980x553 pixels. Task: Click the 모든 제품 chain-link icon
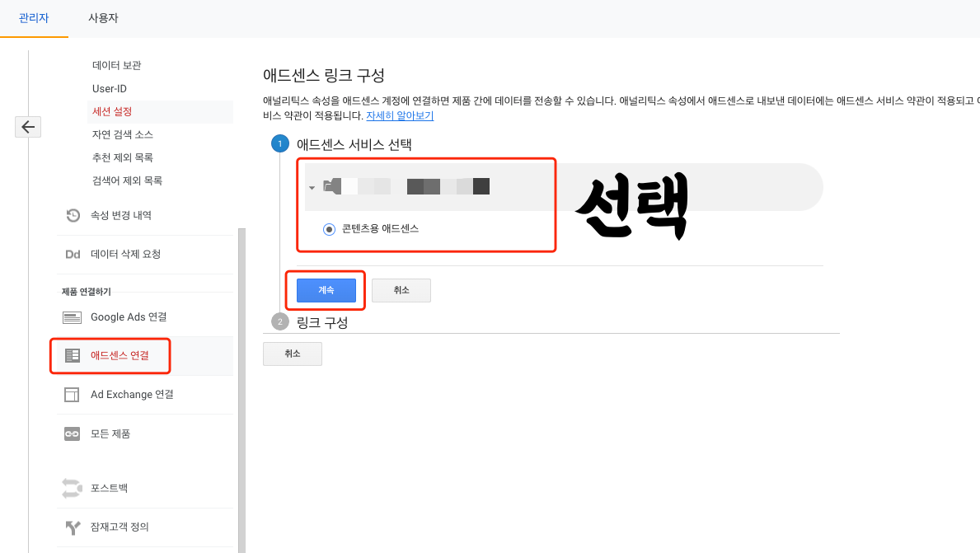[x=71, y=433]
